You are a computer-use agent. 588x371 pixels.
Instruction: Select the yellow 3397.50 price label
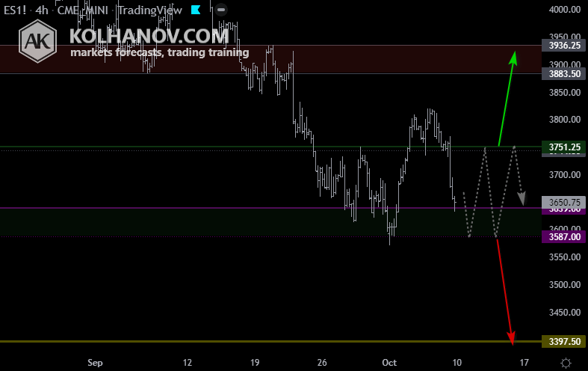[x=564, y=341]
